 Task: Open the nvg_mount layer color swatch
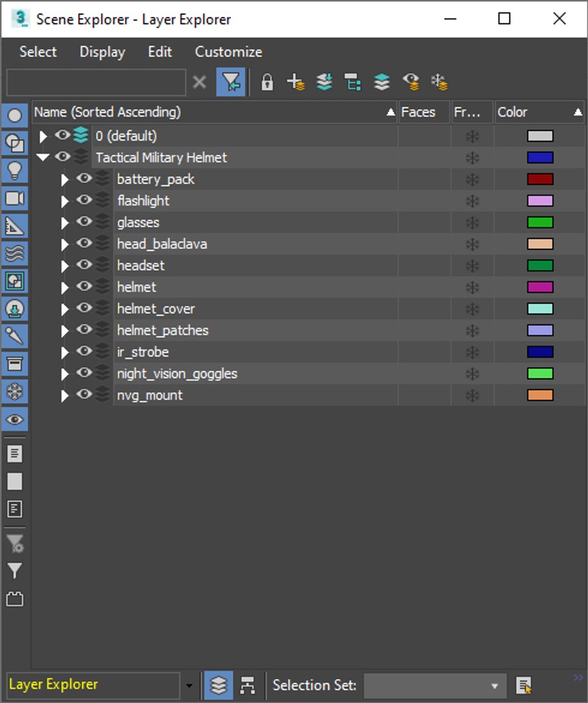pos(540,395)
